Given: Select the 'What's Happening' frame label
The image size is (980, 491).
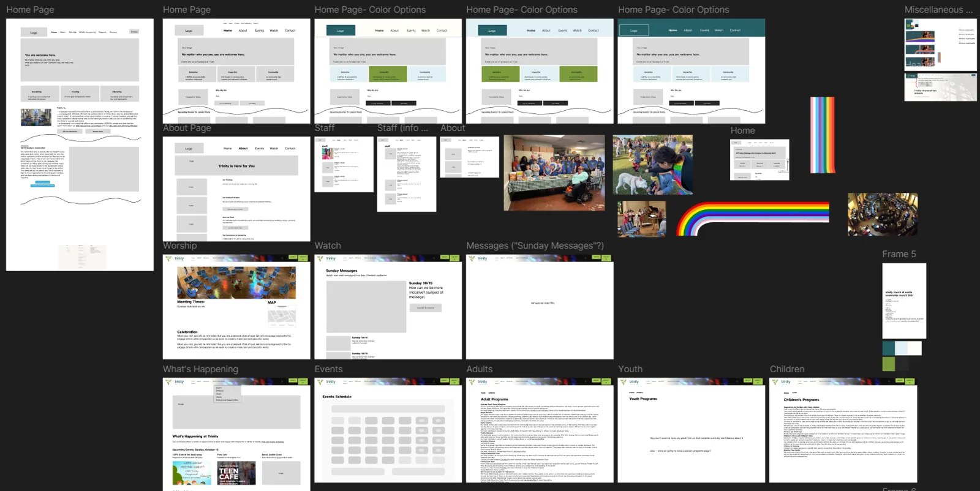Looking at the screenshot, I should 200,369.
